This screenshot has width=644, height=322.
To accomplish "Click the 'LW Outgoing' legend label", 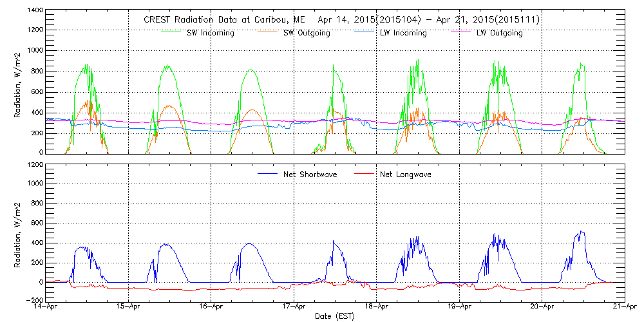I will tap(499, 33).
